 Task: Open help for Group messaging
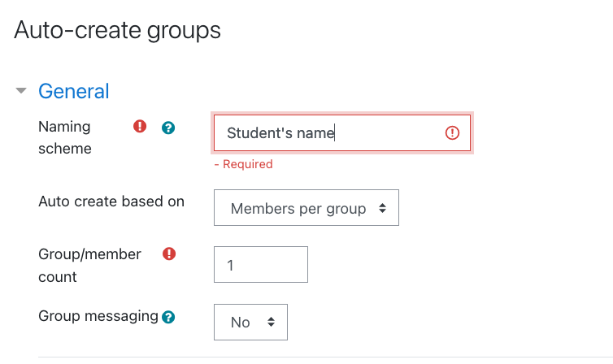tap(168, 317)
